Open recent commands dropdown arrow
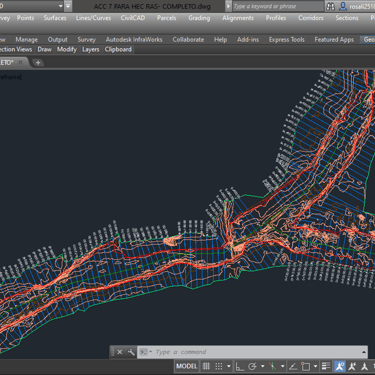The width and height of the screenshot is (375, 375). (150, 352)
